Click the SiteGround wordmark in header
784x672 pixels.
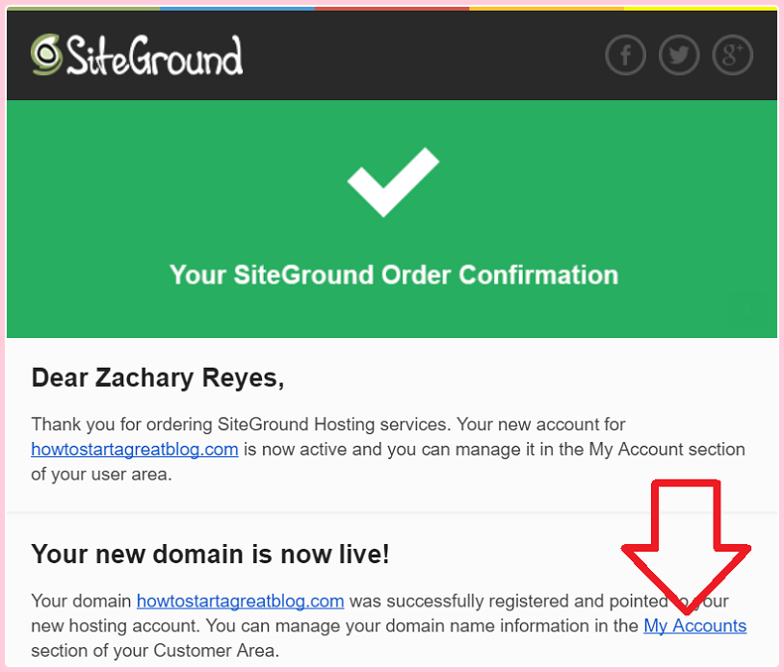click(154, 56)
